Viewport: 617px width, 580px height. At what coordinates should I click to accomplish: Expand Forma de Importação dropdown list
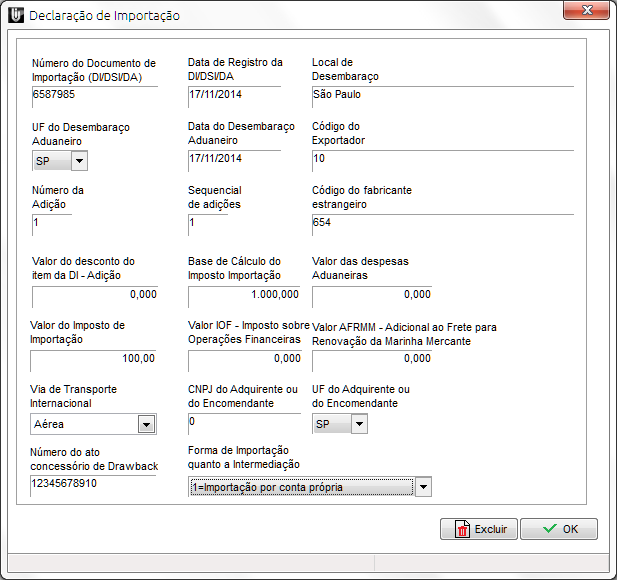click(x=423, y=487)
